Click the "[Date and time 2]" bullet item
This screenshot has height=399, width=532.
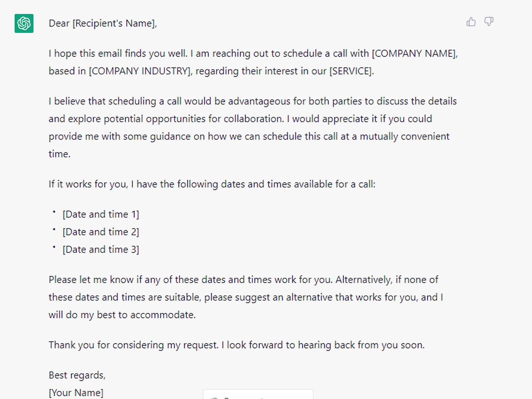[101, 232]
